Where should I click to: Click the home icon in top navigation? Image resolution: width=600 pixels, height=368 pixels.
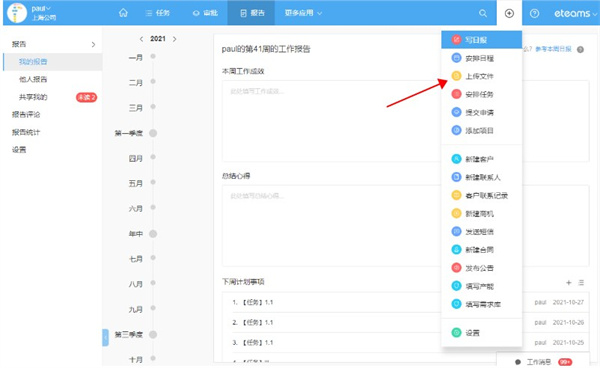pos(123,13)
